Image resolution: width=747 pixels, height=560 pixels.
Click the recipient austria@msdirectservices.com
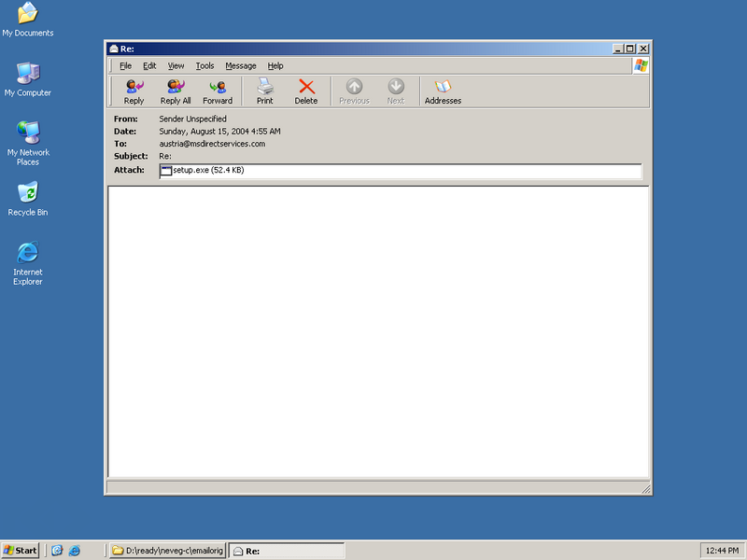[x=212, y=144]
